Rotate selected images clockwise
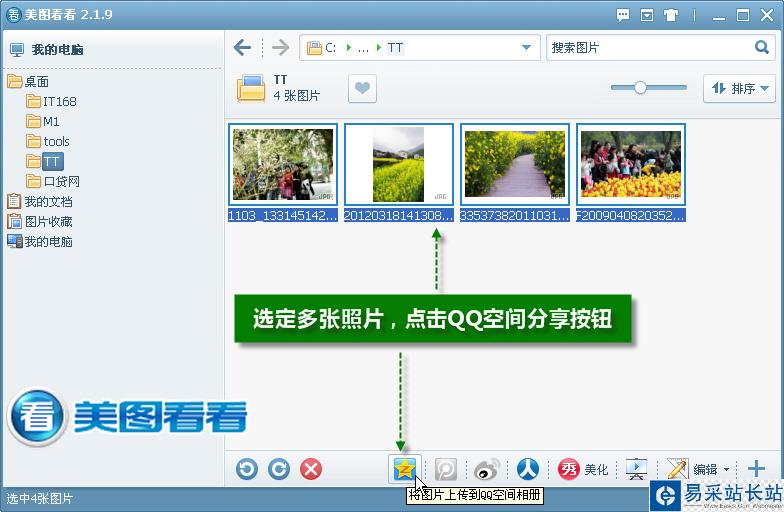Image resolution: width=784 pixels, height=512 pixels. (x=278, y=469)
